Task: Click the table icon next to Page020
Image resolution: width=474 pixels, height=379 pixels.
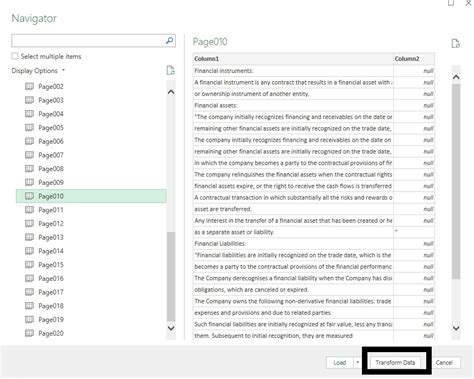Action: pyautogui.click(x=29, y=333)
